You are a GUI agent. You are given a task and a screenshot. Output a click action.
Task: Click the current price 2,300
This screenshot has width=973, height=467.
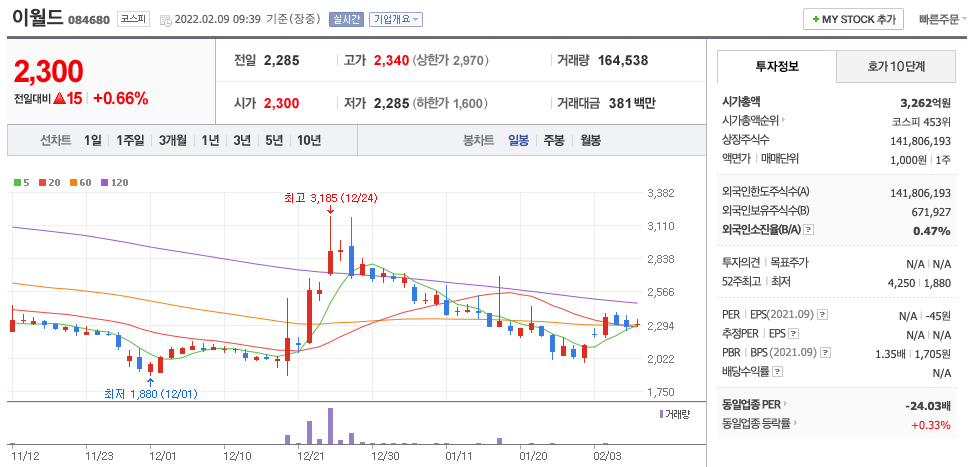point(48,72)
